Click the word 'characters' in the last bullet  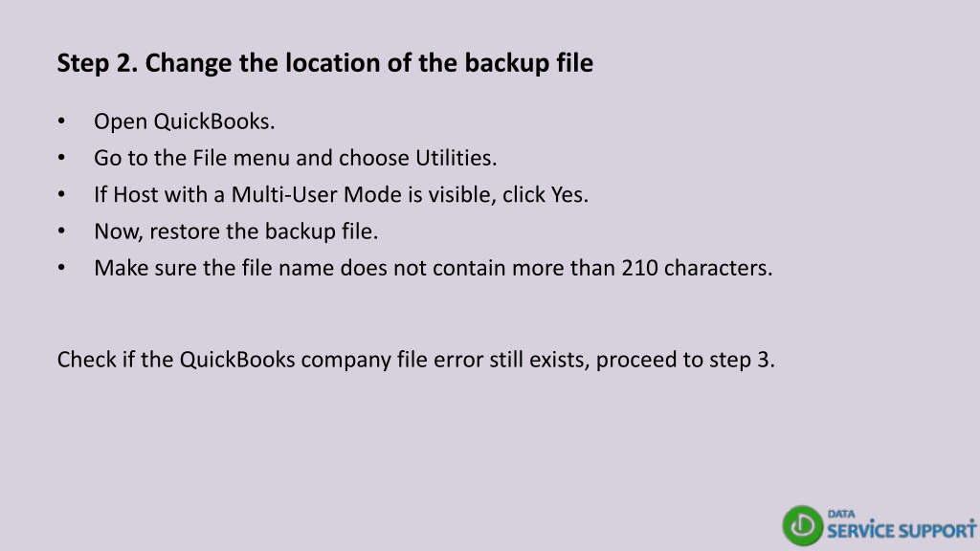click(x=716, y=268)
